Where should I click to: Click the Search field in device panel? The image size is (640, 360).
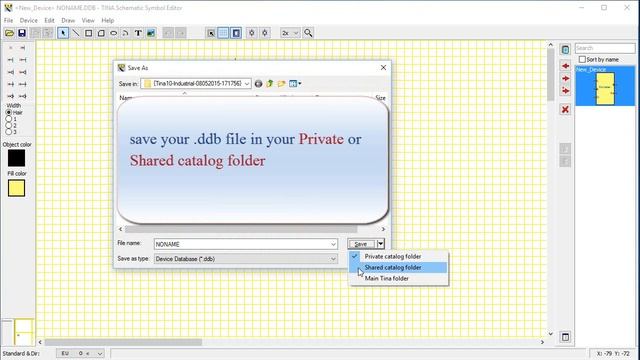click(x=605, y=48)
